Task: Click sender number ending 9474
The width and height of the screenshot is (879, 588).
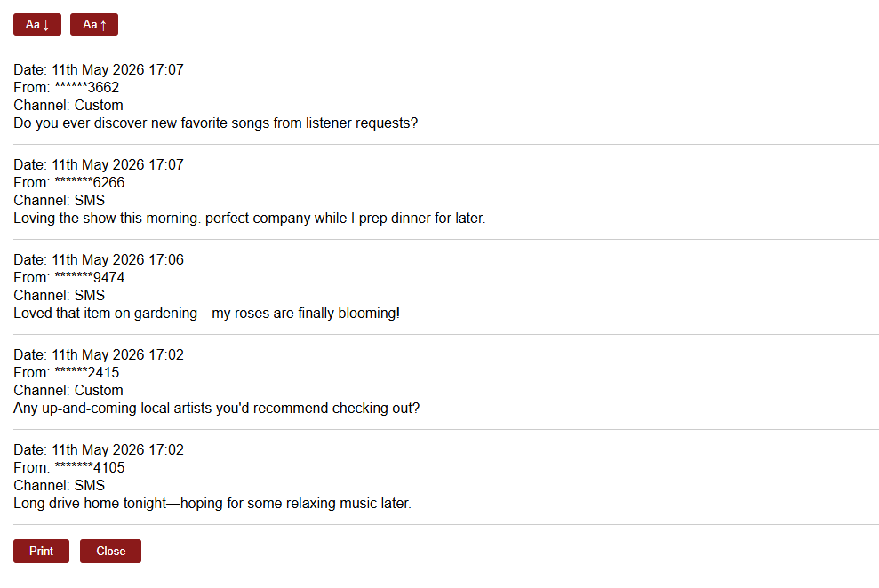Action: click(x=90, y=278)
